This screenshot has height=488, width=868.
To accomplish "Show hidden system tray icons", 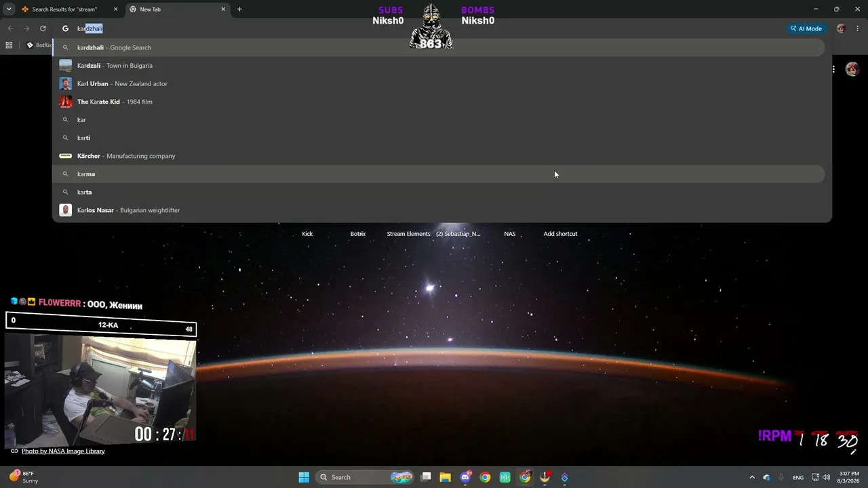I will pos(751,477).
